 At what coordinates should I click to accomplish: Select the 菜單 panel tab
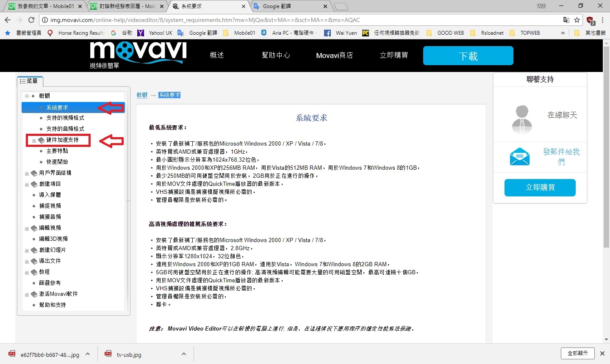coord(30,81)
